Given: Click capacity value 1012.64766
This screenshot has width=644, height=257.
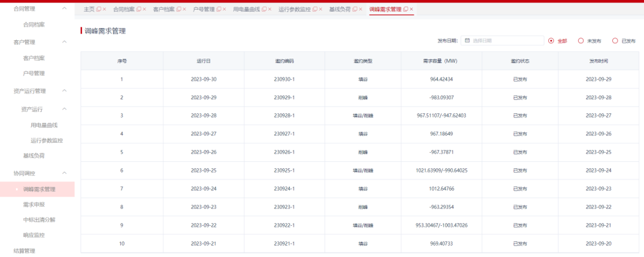Looking at the screenshot, I should pos(441,189).
